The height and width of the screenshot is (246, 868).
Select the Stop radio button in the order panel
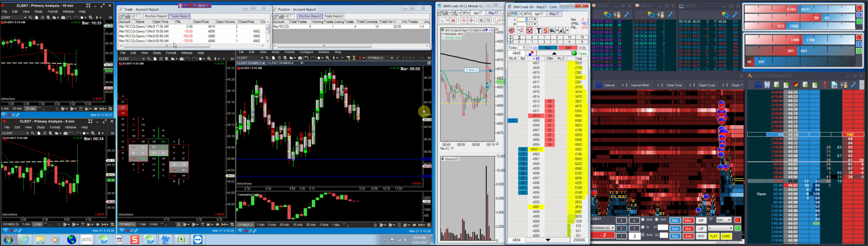(x=643, y=220)
